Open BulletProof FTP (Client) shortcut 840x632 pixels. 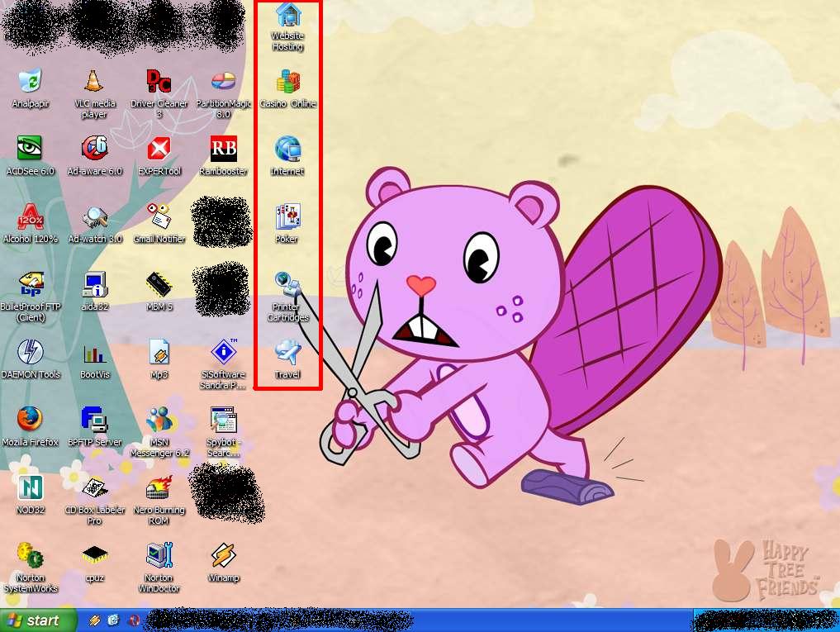[x=30, y=284]
